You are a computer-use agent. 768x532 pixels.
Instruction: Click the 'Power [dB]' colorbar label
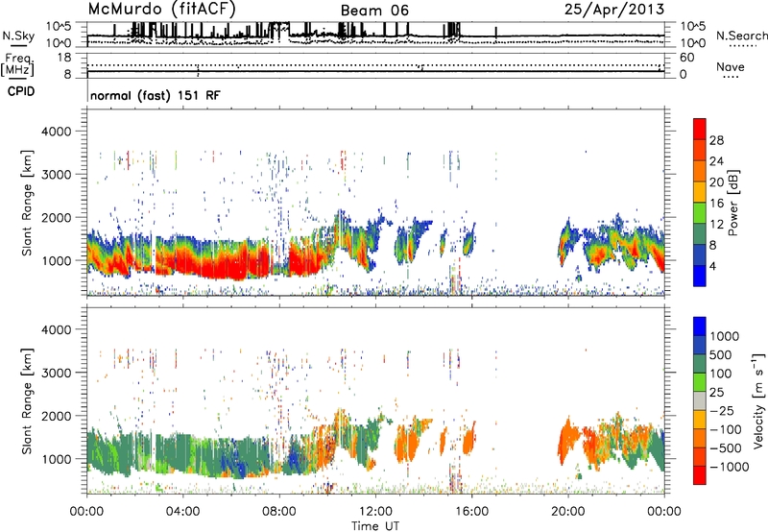pyautogui.click(x=733, y=203)
